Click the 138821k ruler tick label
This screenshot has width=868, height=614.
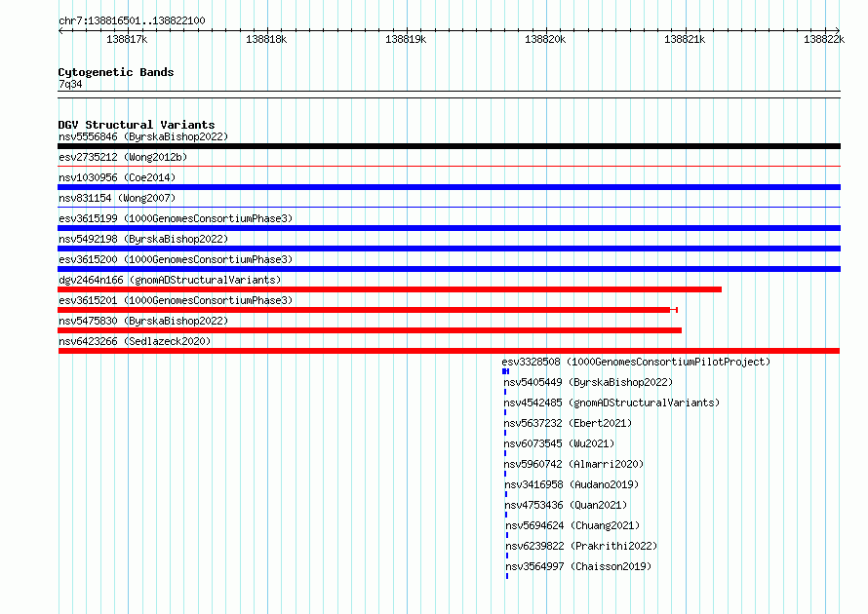coord(685,39)
